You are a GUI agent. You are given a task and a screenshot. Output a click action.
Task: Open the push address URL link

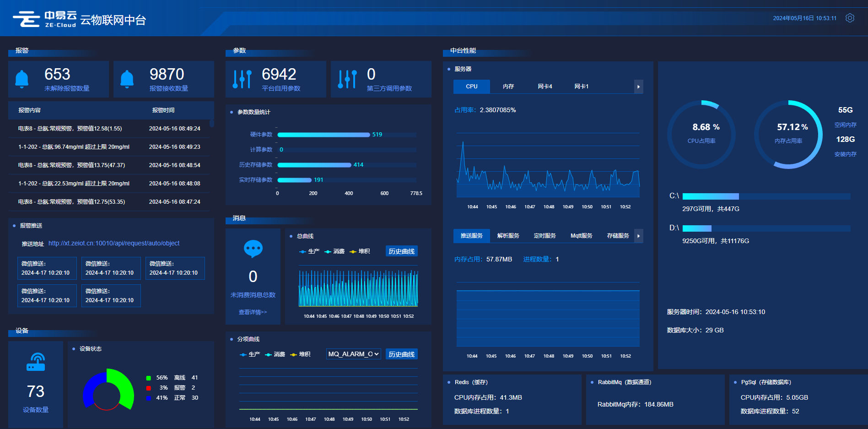tap(114, 243)
